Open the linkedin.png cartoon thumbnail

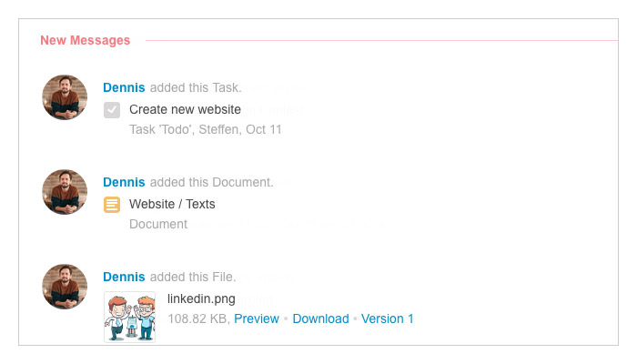coord(129,317)
